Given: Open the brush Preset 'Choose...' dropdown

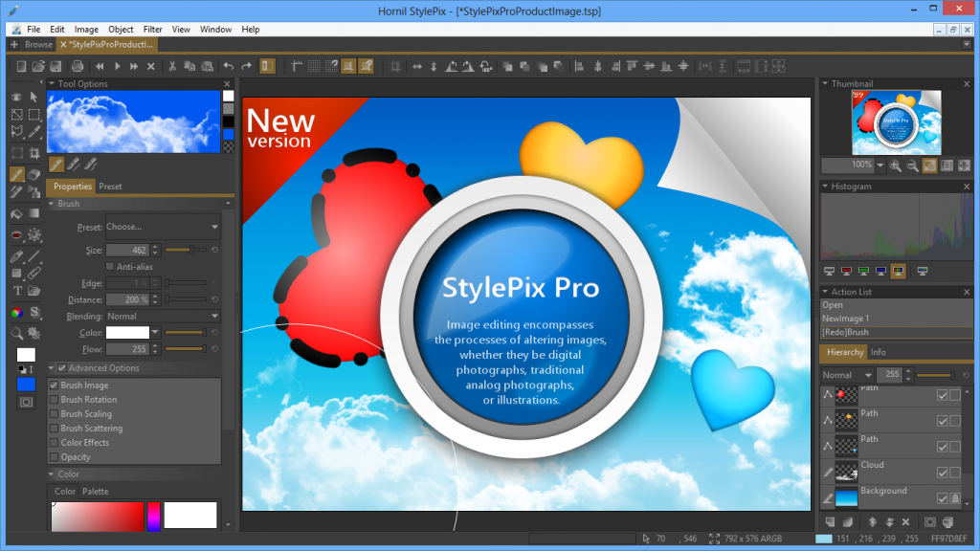Looking at the screenshot, I should [163, 227].
